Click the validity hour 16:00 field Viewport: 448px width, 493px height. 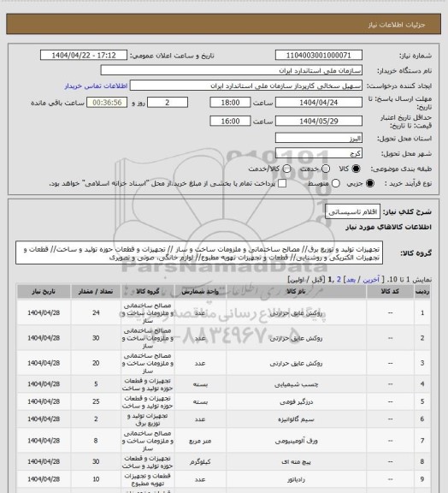230,121
